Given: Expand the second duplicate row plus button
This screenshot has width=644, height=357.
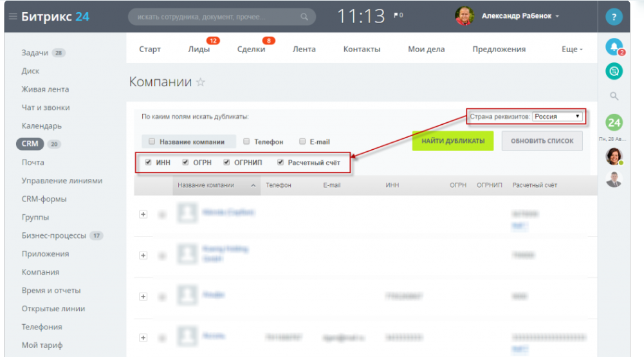Looking at the screenshot, I should [143, 255].
